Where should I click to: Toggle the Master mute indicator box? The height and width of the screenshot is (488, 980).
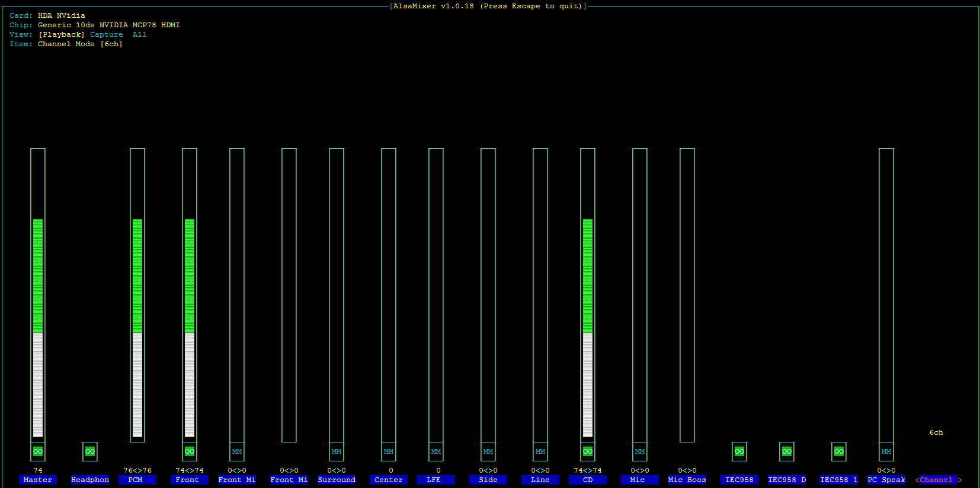pyautogui.click(x=38, y=451)
